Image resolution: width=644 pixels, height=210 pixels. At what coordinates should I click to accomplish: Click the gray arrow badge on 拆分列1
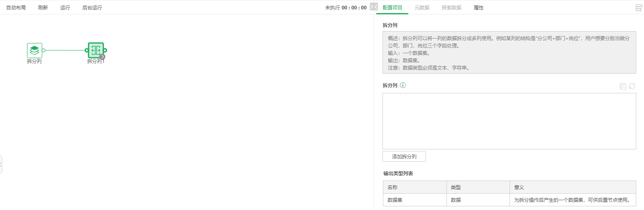point(102,56)
